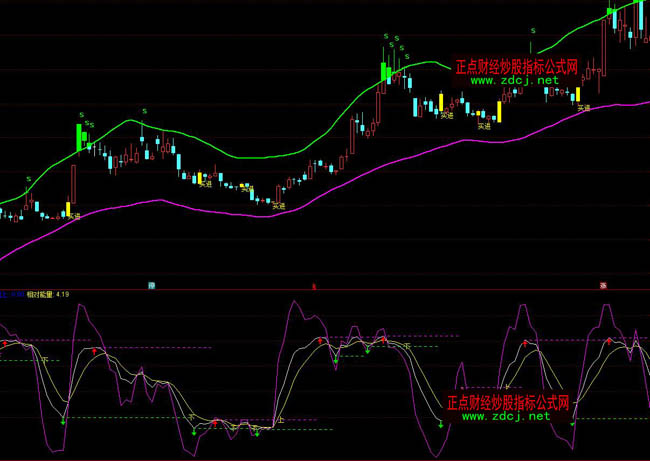Click the blue indicator label at lower panel's left
This screenshot has width=650, height=461.
click(10, 295)
